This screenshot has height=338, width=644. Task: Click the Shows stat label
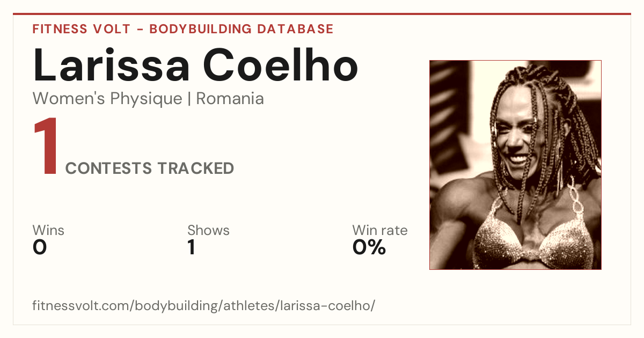point(208,230)
